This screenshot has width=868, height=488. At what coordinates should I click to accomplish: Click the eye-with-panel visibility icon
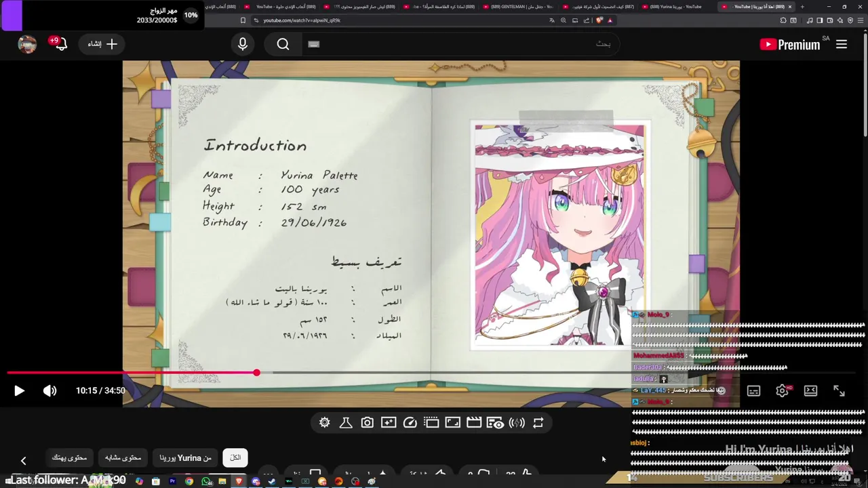coord(496,423)
